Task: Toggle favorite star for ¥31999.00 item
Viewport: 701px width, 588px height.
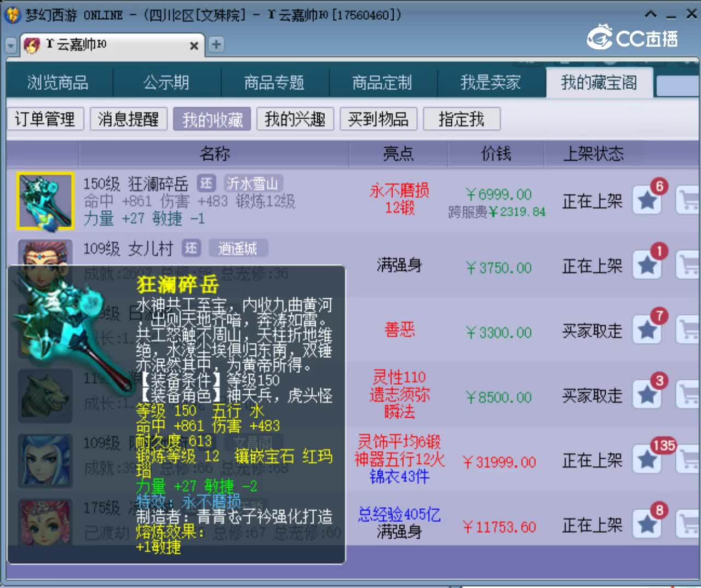Action: point(648,460)
